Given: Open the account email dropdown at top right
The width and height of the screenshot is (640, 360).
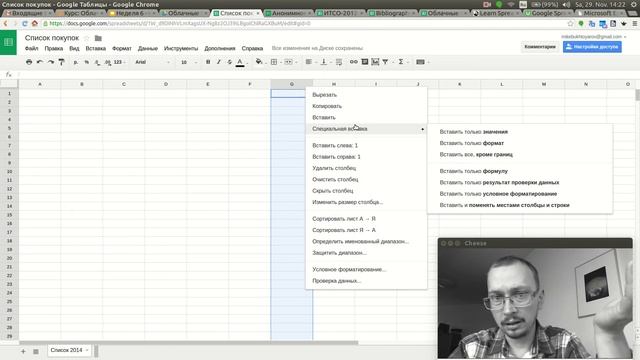Looking at the screenshot, I should tap(594, 37).
